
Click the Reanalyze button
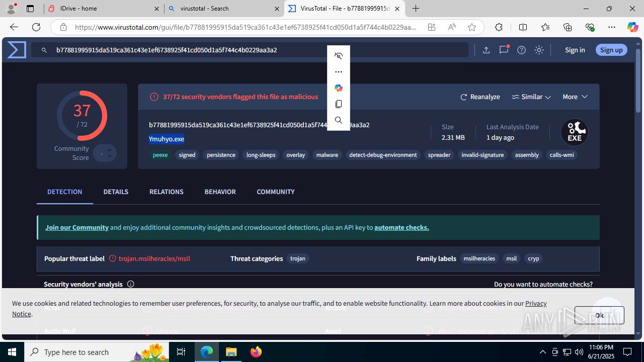point(480,97)
